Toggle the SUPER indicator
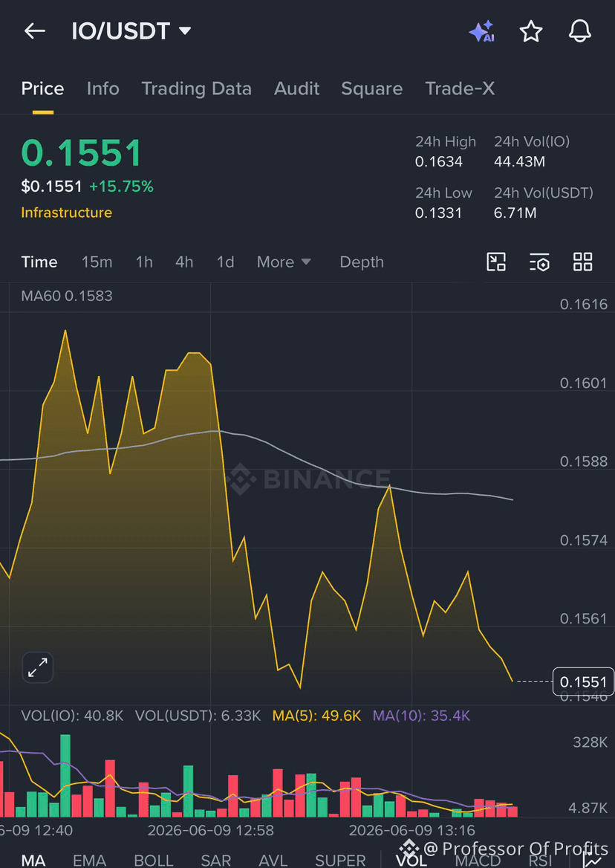Image resolution: width=615 pixels, height=868 pixels. pyautogui.click(x=340, y=861)
